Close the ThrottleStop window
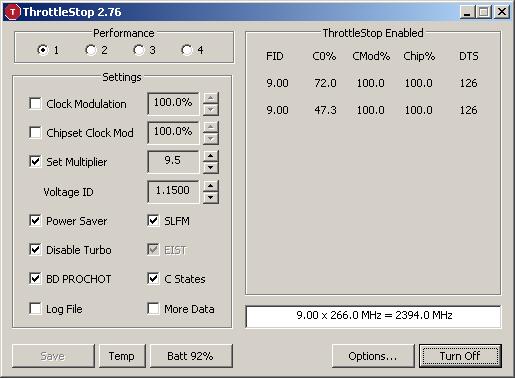 pos(502,12)
